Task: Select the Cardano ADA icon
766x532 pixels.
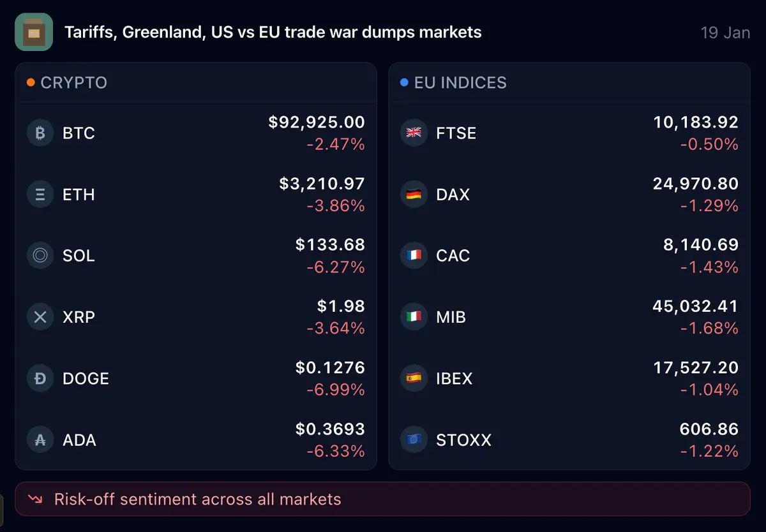Action: click(40, 440)
